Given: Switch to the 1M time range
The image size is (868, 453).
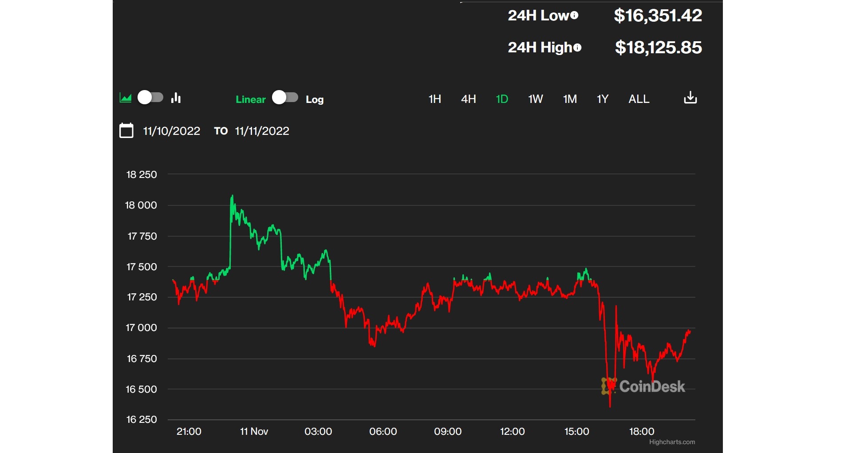Looking at the screenshot, I should pyautogui.click(x=570, y=99).
